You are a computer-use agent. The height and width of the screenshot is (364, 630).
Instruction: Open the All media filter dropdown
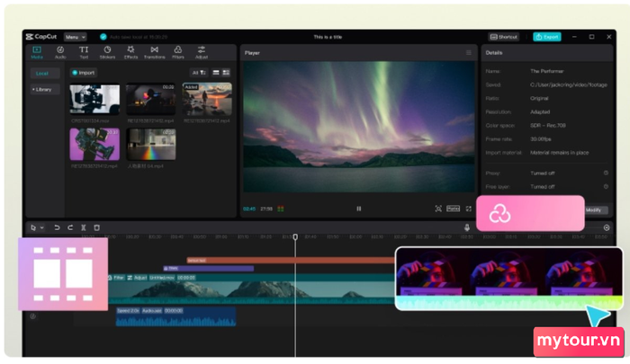pyautogui.click(x=199, y=72)
